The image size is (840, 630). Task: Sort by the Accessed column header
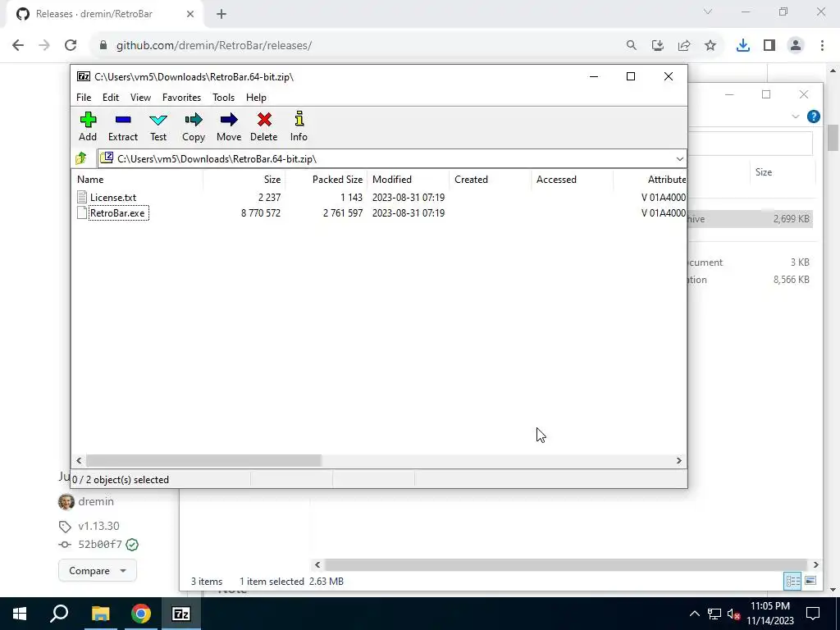572,180
